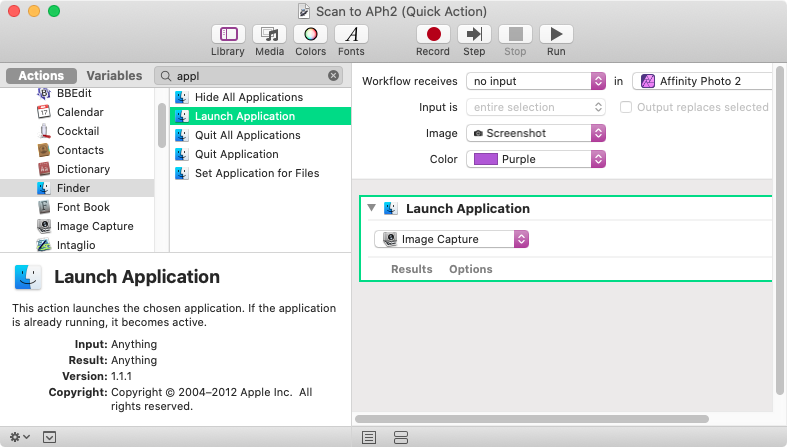Choose Set Application for Files action
787x447 pixels.
(260, 173)
